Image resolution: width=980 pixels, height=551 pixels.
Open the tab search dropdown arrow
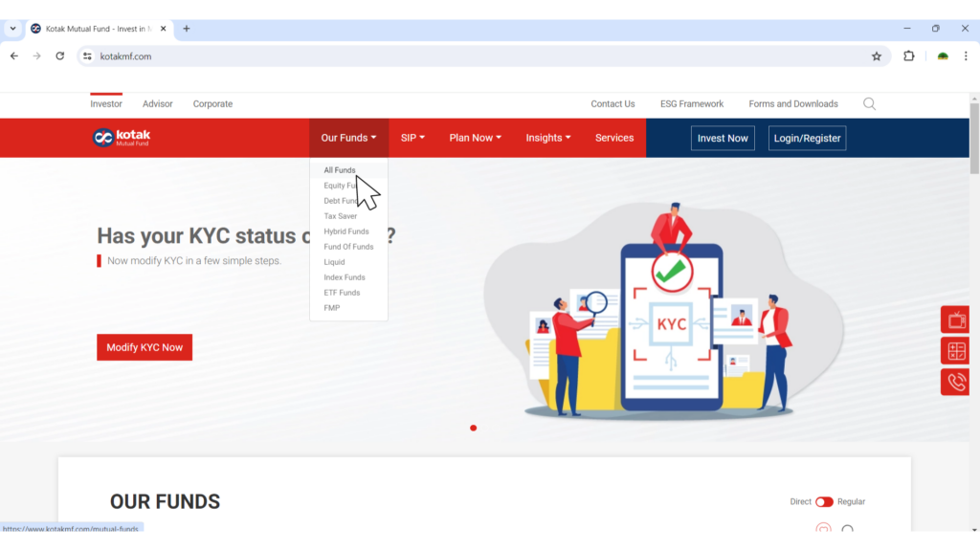[x=13, y=29]
